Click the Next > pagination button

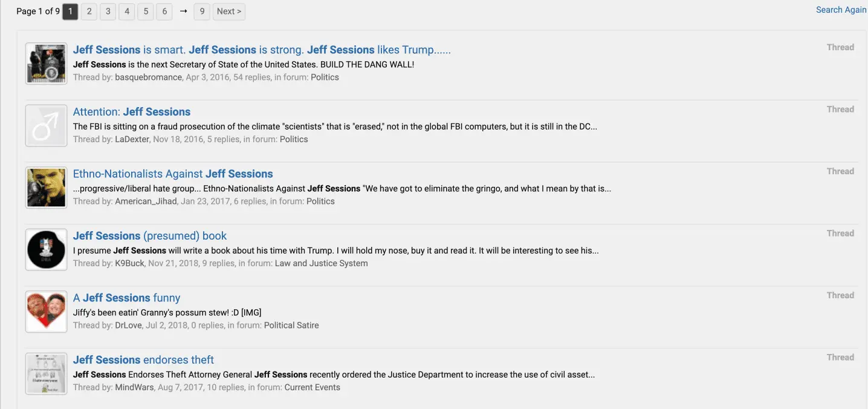(228, 11)
